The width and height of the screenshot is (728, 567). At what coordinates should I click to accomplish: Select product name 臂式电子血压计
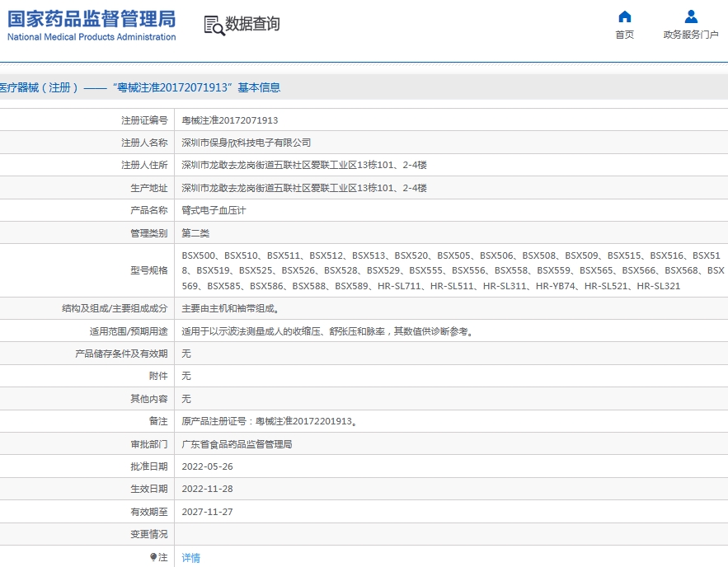214,210
